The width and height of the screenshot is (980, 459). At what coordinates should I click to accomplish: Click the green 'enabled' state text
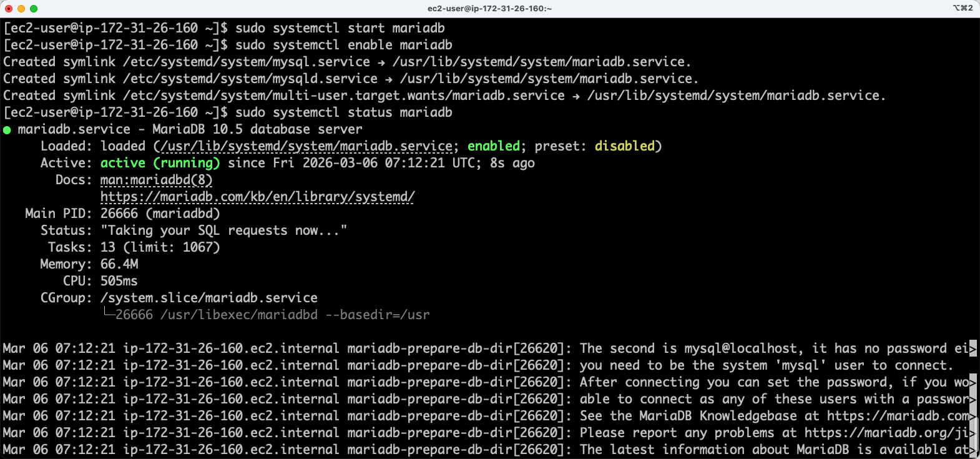(x=493, y=146)
